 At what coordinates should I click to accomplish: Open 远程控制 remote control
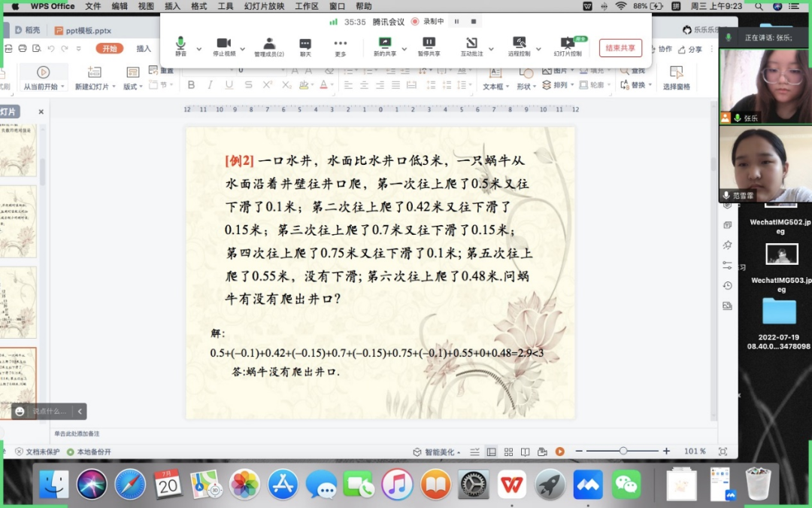coord(519,46)
